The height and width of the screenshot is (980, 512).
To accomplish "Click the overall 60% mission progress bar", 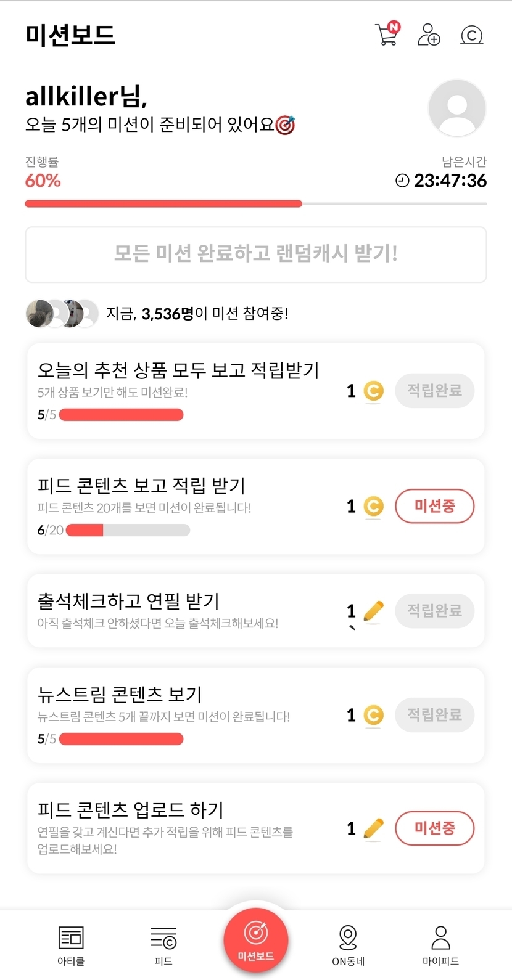I will pyautogui.click(x=255, y=203).
